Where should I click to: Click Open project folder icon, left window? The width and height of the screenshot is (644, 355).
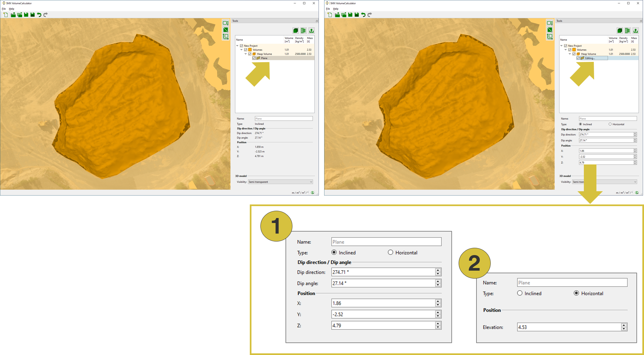click(x=13, y=15)
